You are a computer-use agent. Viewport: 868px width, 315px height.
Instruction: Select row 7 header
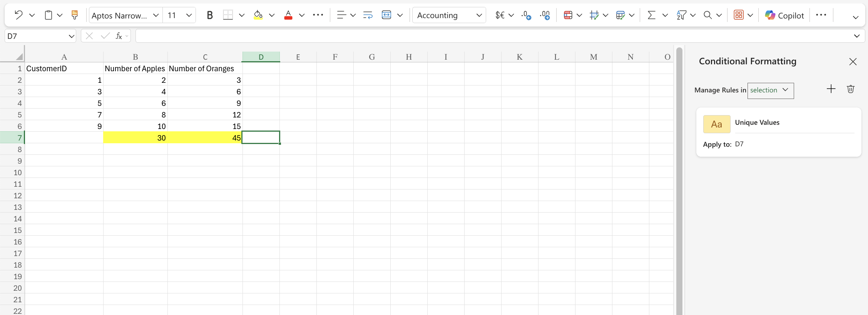tap(12, 137)
